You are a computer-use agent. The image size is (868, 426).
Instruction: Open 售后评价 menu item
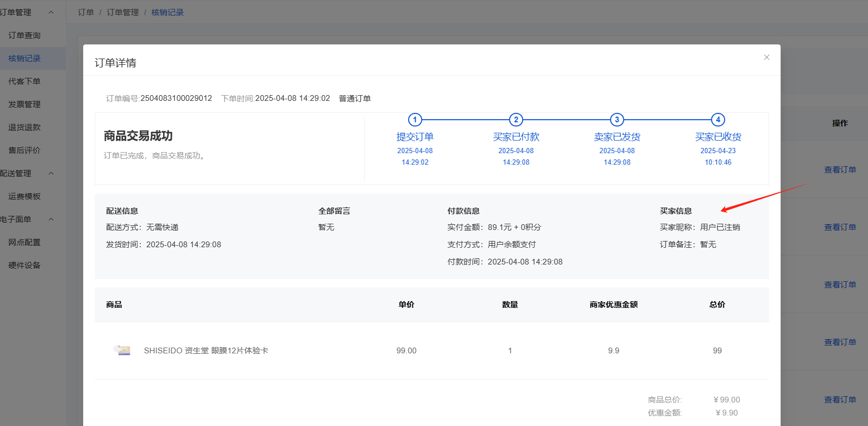(25, 151)
